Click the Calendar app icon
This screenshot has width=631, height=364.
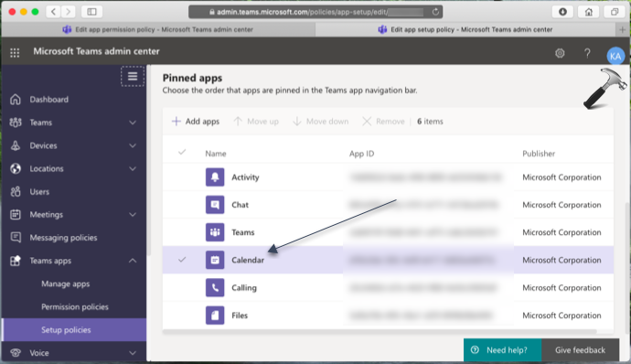coord(215,260)
